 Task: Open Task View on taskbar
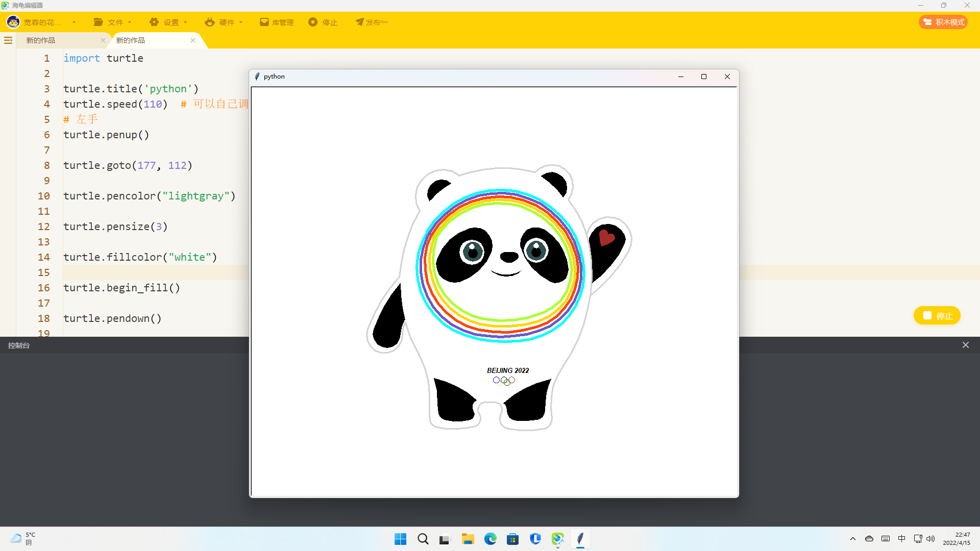446,539
